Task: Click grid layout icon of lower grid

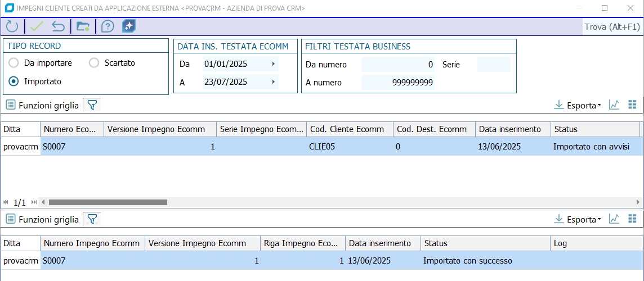Action: click(632, 219)
